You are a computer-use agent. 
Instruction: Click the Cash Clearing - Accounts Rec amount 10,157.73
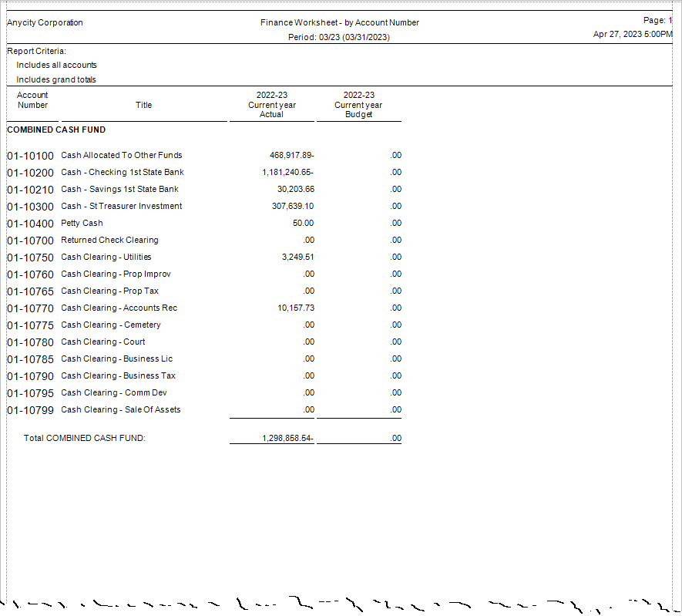(295, 308)
